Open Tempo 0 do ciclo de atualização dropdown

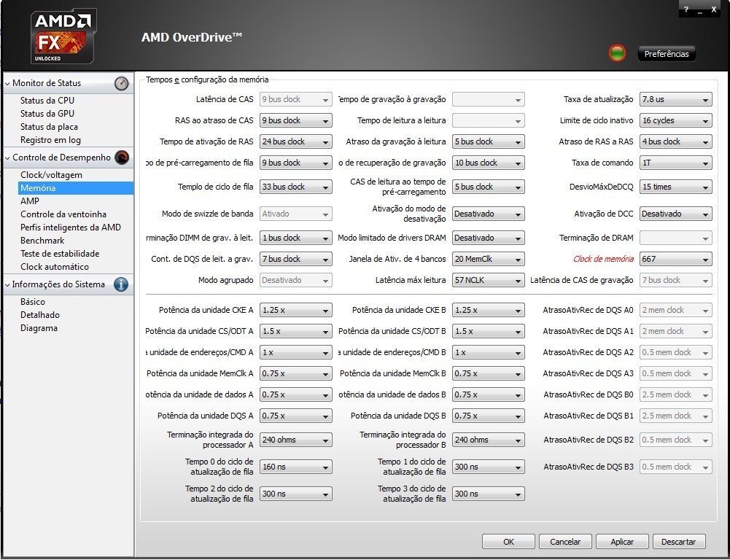[295, 467]
